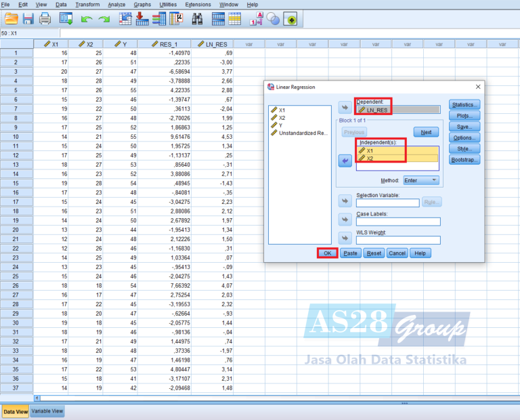Click the Undo arrow in the toolbar

pos(87,19)
